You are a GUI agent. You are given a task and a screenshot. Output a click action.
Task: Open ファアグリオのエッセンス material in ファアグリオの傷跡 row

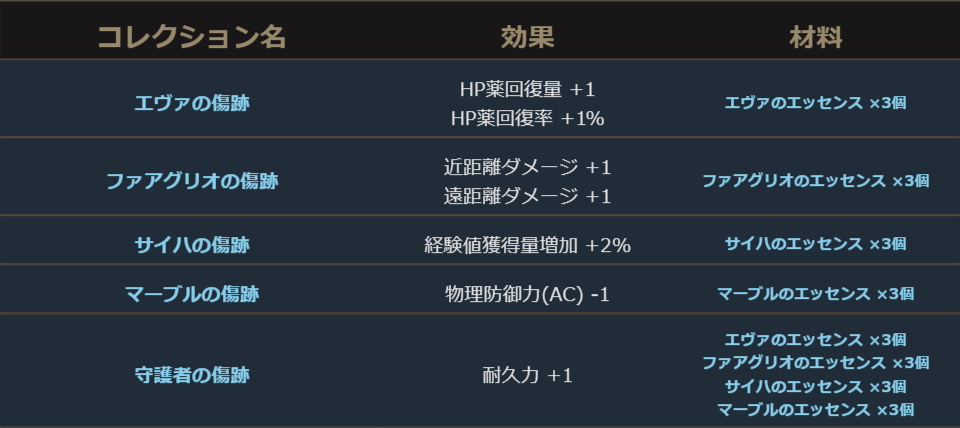[815, 181]
